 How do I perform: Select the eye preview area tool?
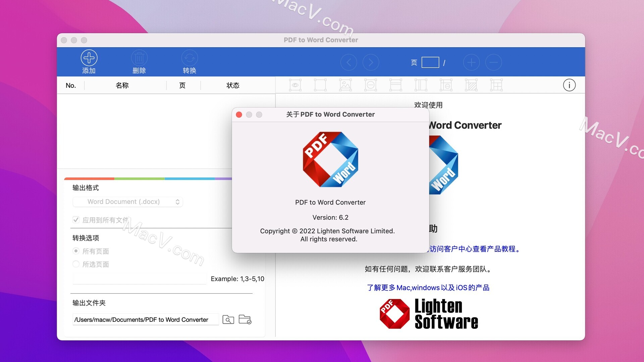tap(295, 85)
